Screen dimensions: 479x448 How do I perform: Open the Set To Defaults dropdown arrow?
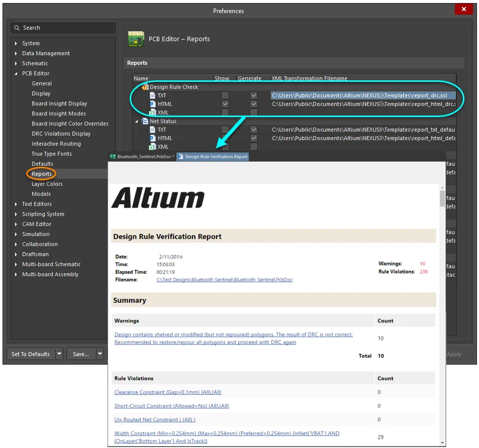[x=59, y=354]
